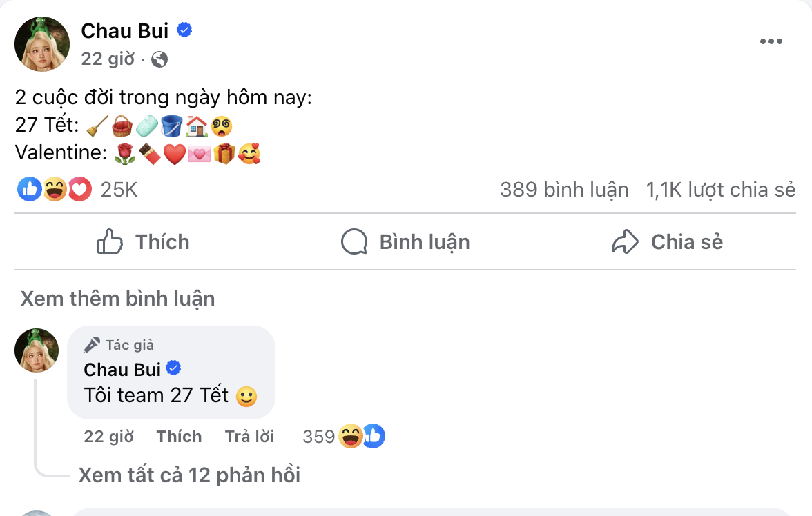This screenshot has height=516, width=812.
Task: Toggle like on comment via blue thumb reaction icon
Action: point(374,436)
